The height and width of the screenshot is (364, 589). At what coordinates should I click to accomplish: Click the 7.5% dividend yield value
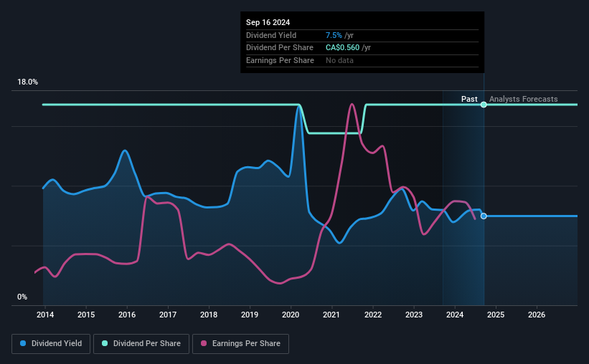pos(334,35)
